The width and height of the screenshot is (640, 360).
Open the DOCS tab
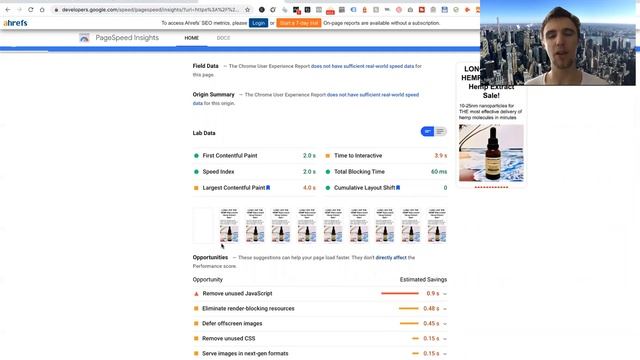[223, 38]
